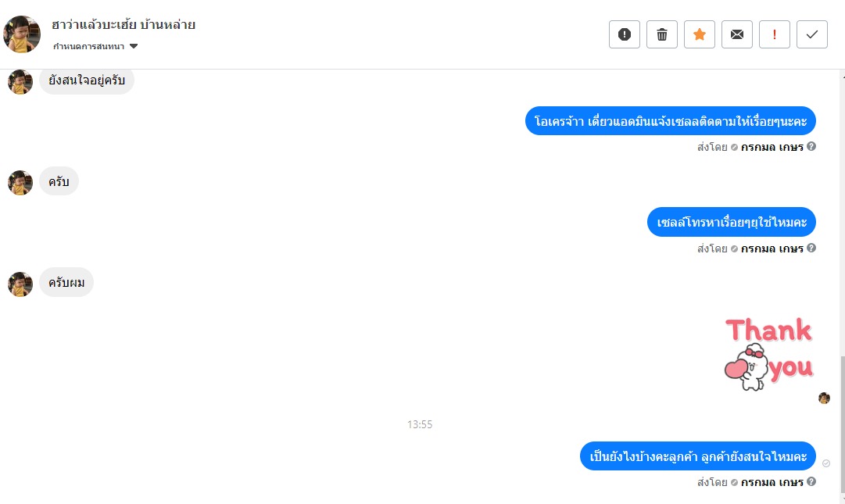Click the กำหนดการสนทนา label
Viewport: 845px width, 504px height.
coord(88,46)
